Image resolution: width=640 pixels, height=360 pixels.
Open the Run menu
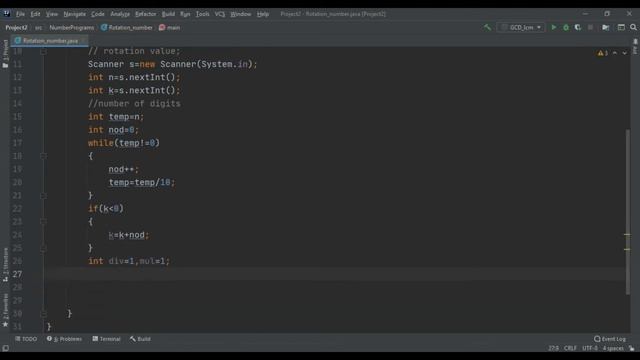coord(185,14)
